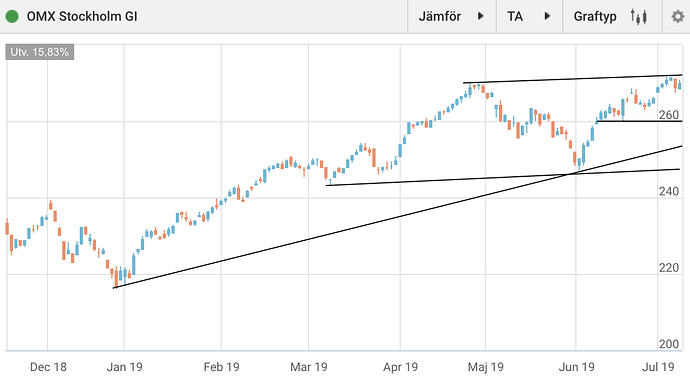Select the Jun 19 date label
The height and width of the screenshot is (382, 690).
tap(576, 367)
